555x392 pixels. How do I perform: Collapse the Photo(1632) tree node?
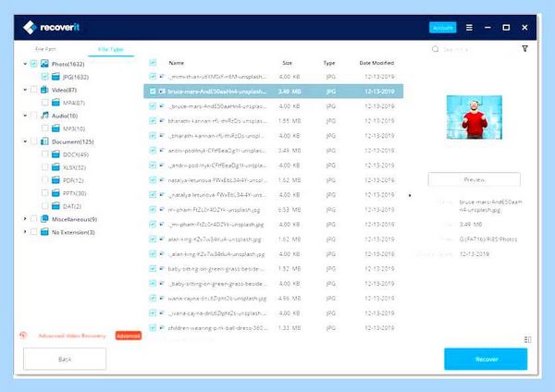tap(25, 64)
